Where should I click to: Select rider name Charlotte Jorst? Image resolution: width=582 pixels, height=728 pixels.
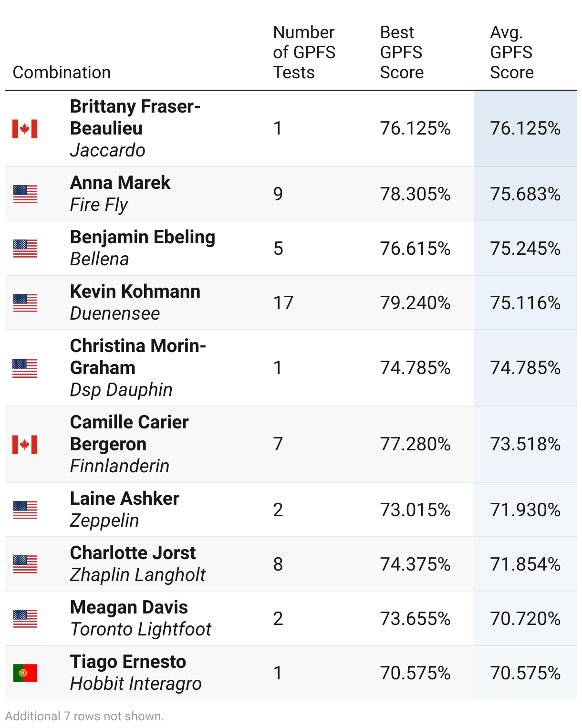coord(133,553)
